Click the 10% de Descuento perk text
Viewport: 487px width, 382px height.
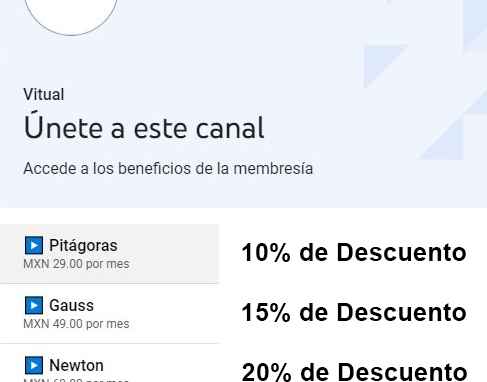[x=354, y=253]
